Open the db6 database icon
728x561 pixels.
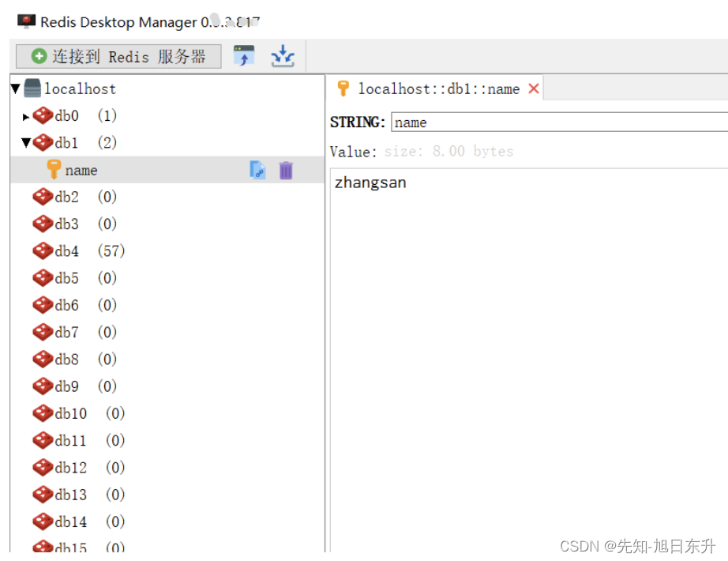pos(43,305)
